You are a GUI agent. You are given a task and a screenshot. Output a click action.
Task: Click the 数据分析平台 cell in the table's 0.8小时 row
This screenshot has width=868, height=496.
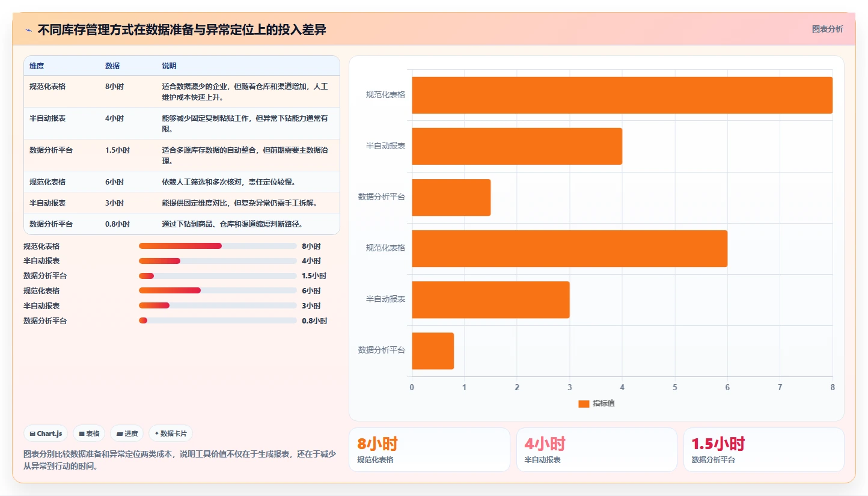coord(51,224)
